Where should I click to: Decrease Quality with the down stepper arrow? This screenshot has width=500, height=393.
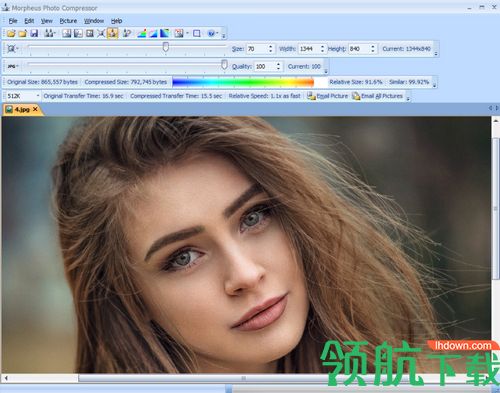coord(279,69)
